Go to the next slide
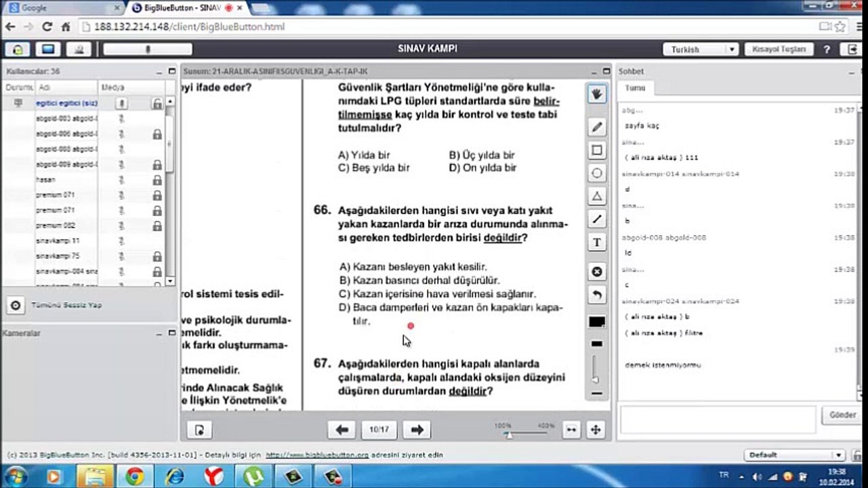 coord(417,430)
